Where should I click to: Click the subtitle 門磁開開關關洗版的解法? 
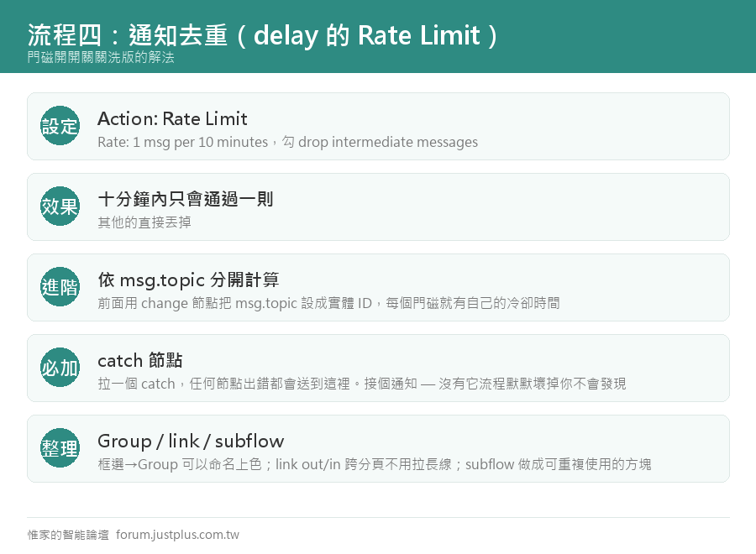(101, 57)
